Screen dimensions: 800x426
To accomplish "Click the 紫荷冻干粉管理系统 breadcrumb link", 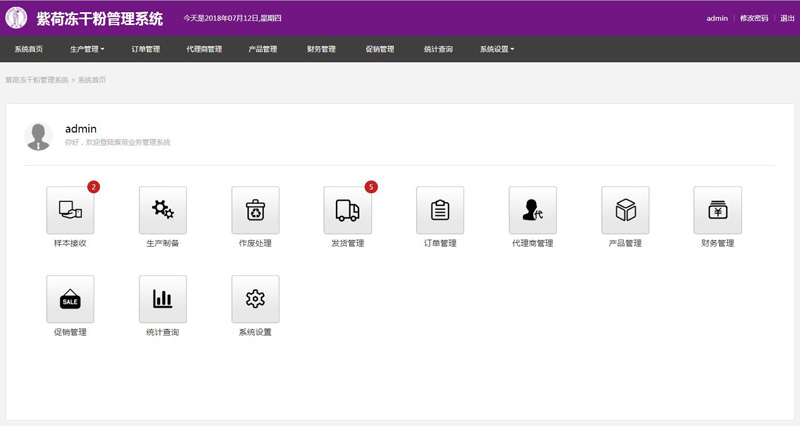I will [37, 79].
